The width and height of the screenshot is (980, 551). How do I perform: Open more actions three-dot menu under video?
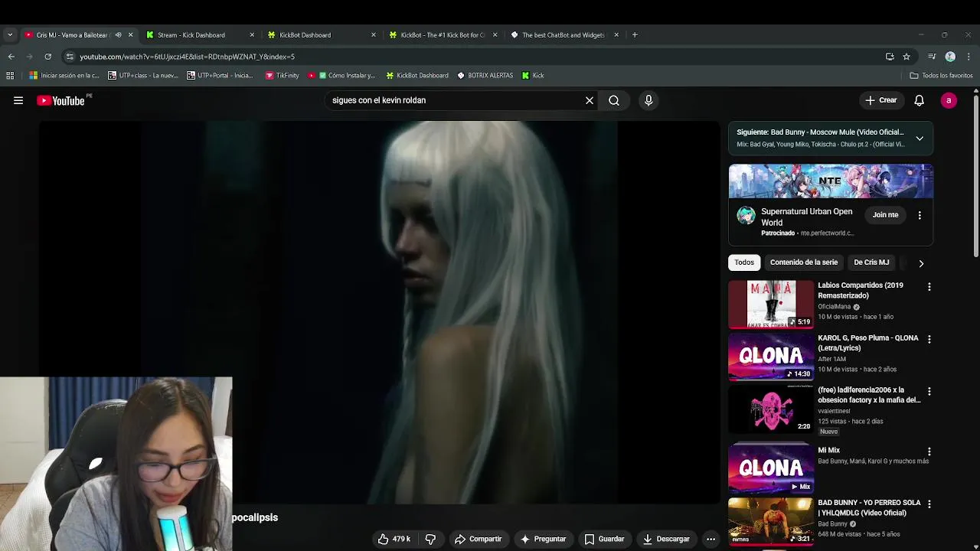[x=710, y=539]
